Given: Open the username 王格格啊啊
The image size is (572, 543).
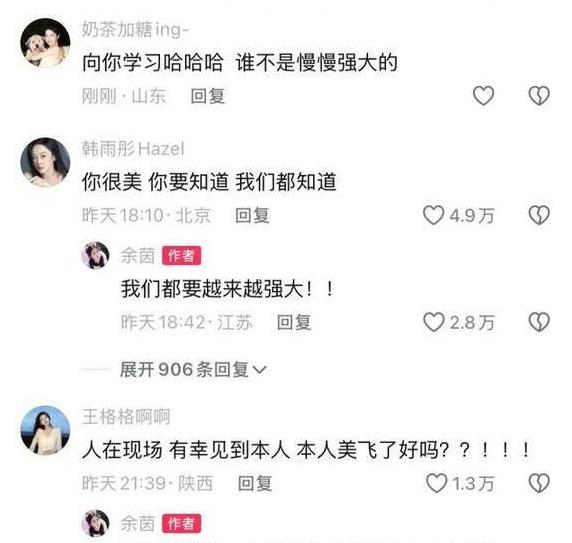Looking at the screenshot, I should 126,416.
